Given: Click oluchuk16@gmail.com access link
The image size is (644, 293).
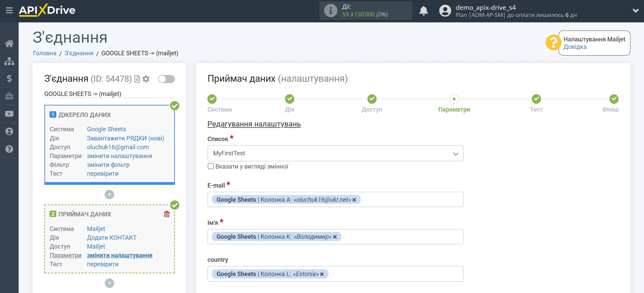Looking at the screenshot, I should [x=118, y=147].
